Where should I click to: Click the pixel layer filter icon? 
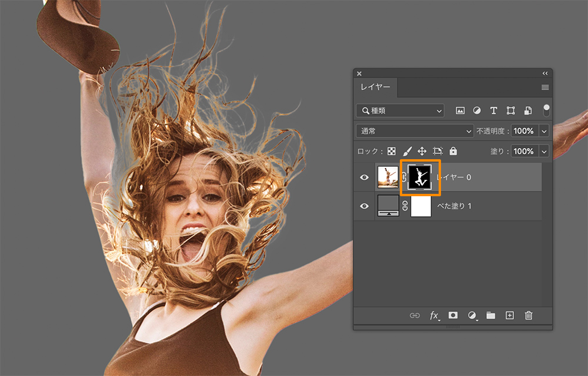460,110
